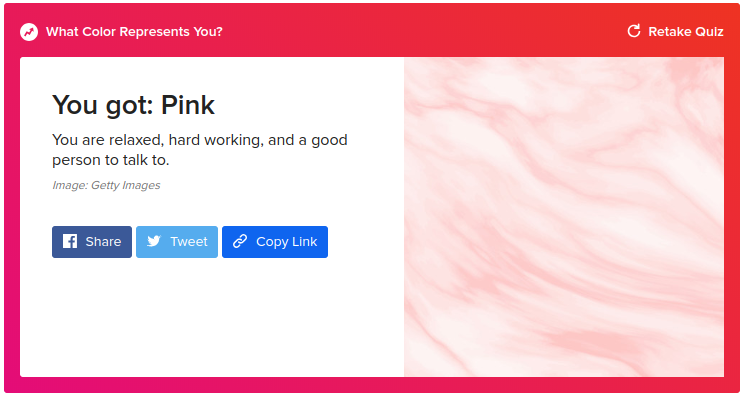The image size is (740, 394).
Task: Select the "You got:" heading text
Action: [103, 105]
